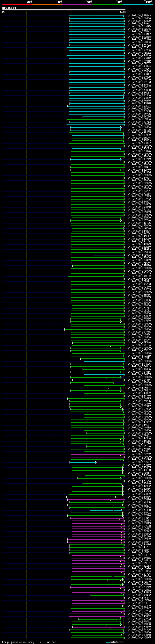The height and width of the screenshot is (644, 155).
Task: Click hit label UniRef100_A5JZR6
Action: pyautogui.click(x=139, y=444)
